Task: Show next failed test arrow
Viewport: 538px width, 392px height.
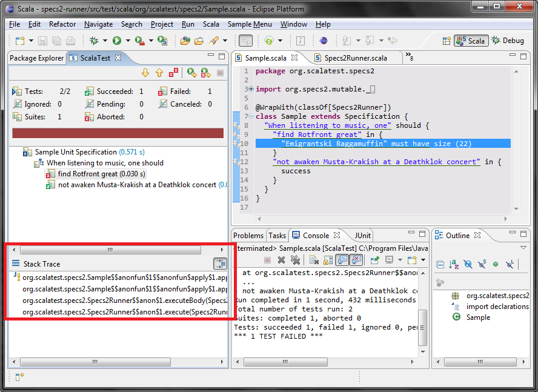Action: click(x=145, y=73)
